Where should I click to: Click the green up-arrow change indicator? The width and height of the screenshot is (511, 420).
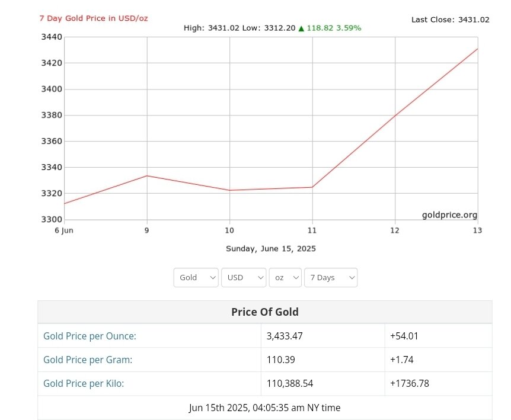(x=301, y=28)
